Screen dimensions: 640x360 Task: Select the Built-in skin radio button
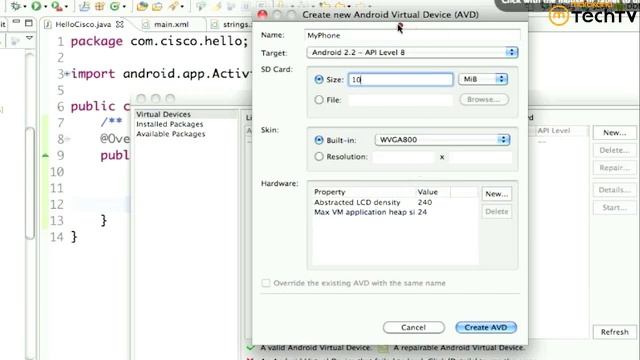[x=319, y=140]
